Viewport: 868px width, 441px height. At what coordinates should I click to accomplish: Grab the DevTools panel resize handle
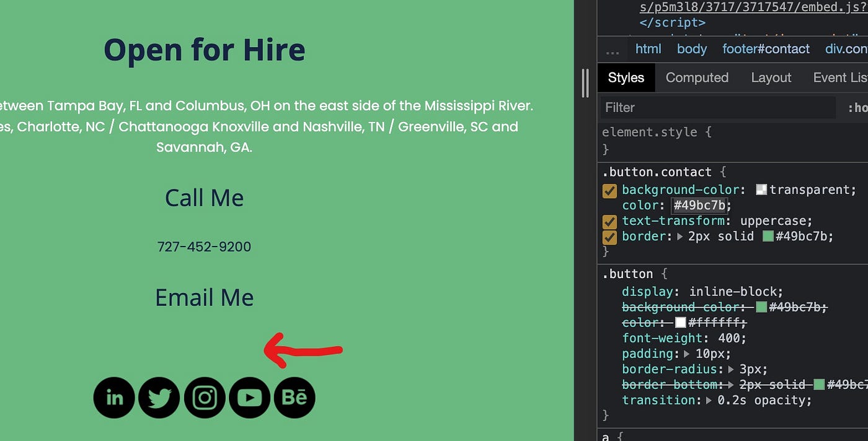pyautogui.click(x=585, y=83)
